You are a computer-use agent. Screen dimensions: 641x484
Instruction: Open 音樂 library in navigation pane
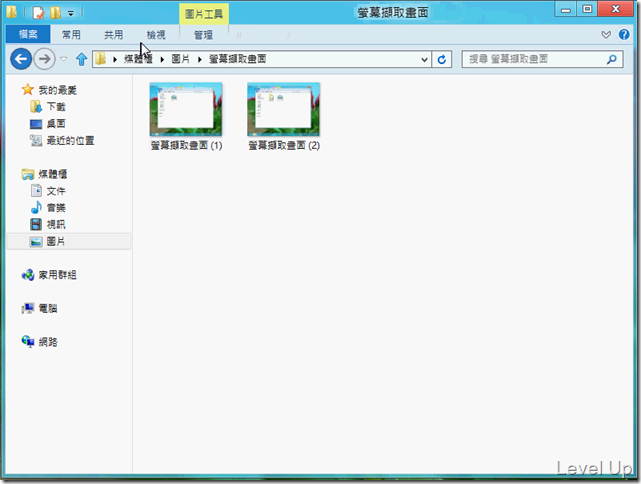coord(56,208)
